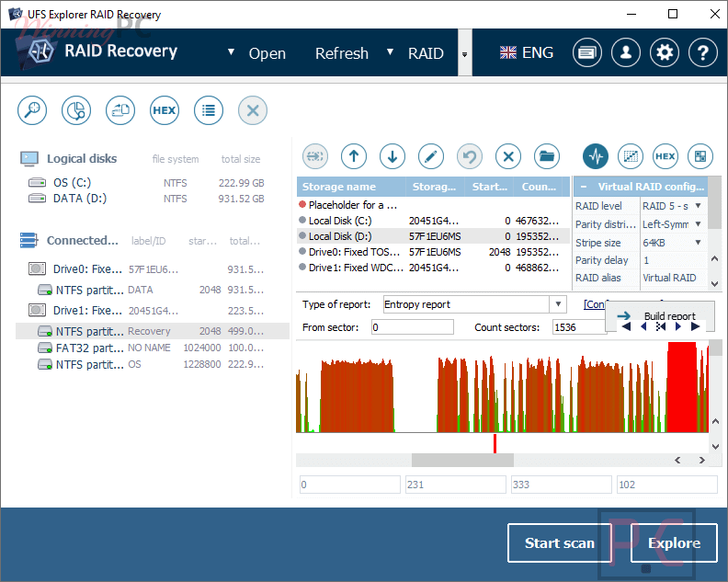This screenshot has width=728, height=582.
Task: Click the From sector input field
Action: pyautogui.click(x=413, y=327)
